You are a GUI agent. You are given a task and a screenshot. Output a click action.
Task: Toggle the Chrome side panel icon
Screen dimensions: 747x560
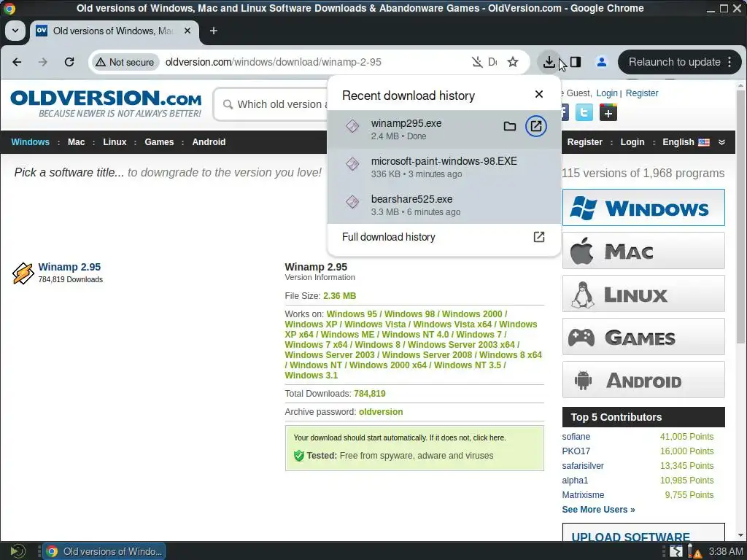click(576, 62)
